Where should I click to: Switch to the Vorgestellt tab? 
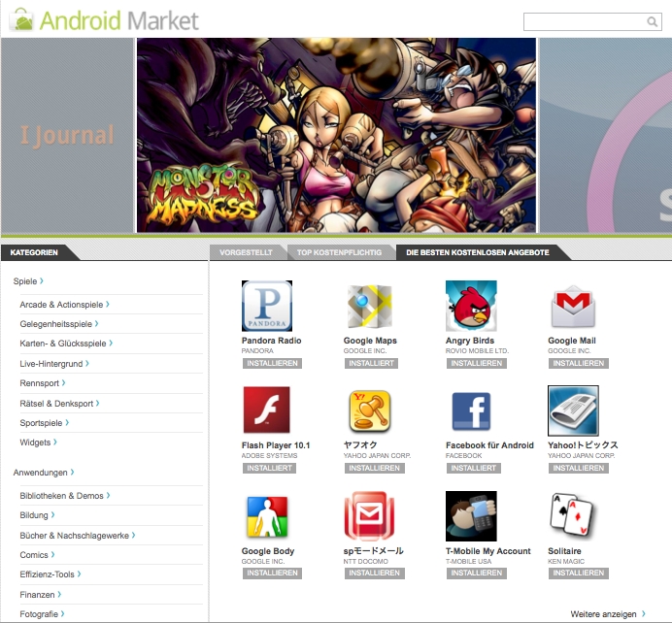(246, 252)
